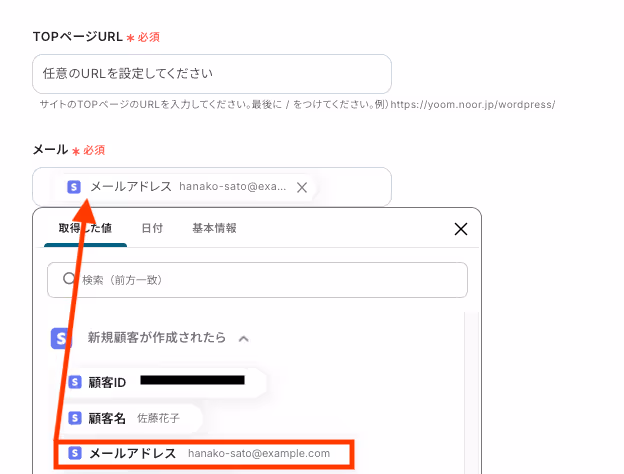Click the 佐藤花子 value text

158,418
